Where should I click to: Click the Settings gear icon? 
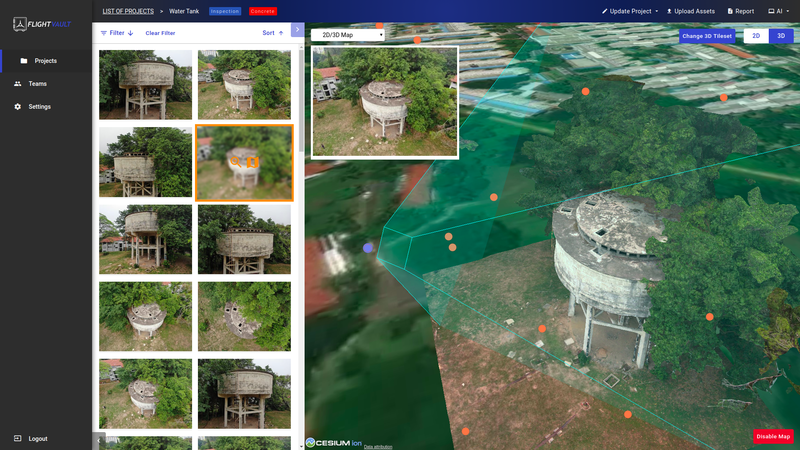[x=18, y=107]
